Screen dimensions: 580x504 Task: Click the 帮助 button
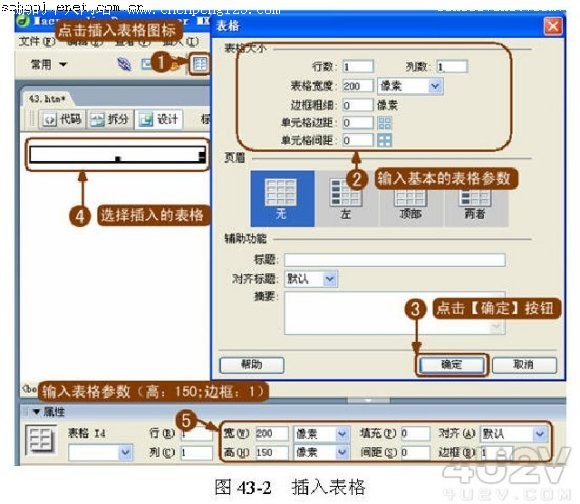point(252,365)
